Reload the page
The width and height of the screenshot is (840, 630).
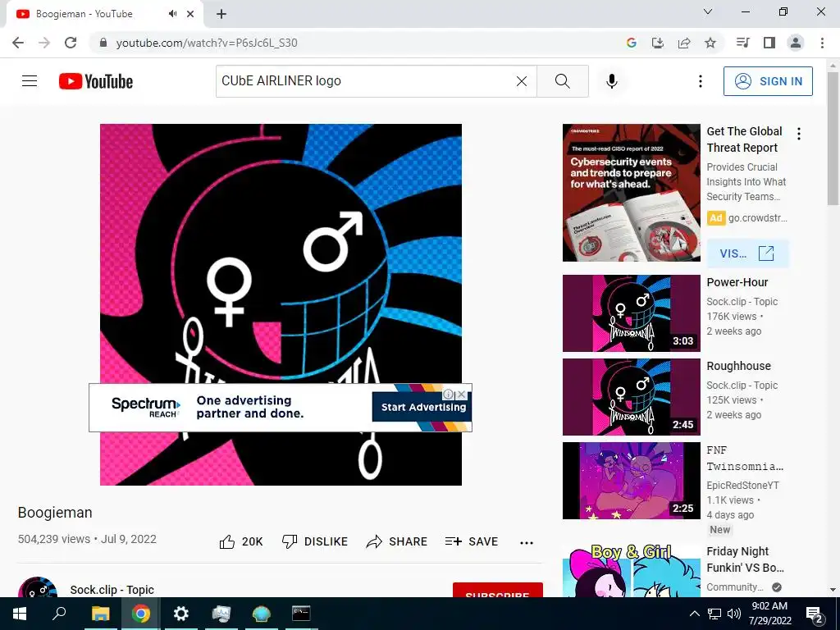[71, 43]
